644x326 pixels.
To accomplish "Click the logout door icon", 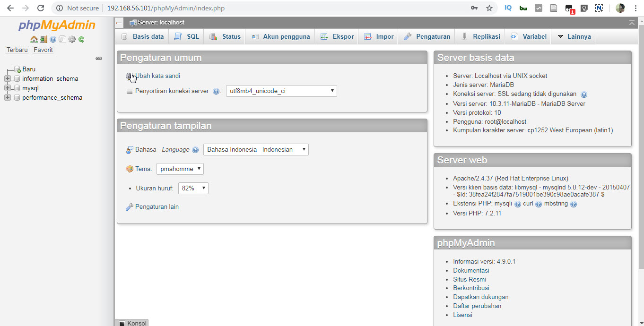I will tap(43, 39).
